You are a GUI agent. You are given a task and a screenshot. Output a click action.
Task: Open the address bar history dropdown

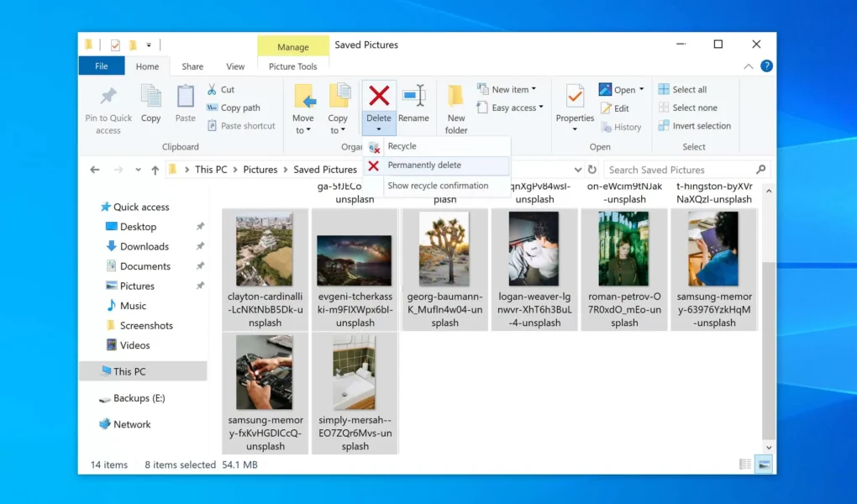(x=578, y=169)
